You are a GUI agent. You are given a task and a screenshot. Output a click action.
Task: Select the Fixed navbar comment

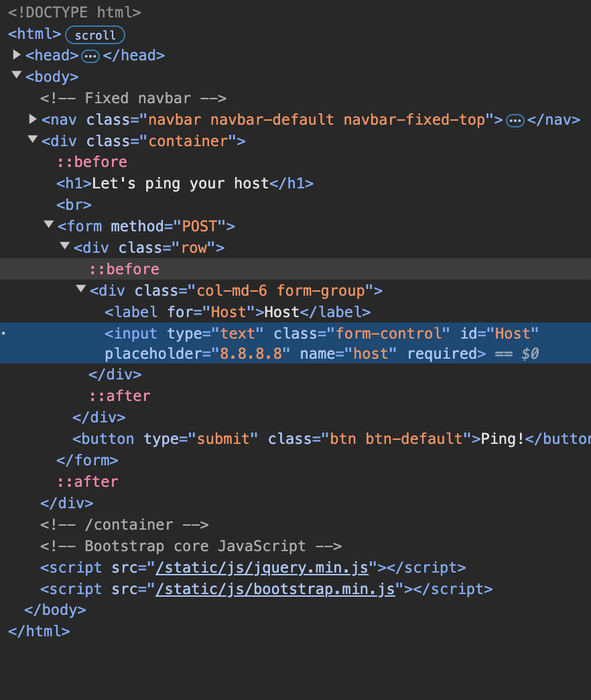point(133,98)
